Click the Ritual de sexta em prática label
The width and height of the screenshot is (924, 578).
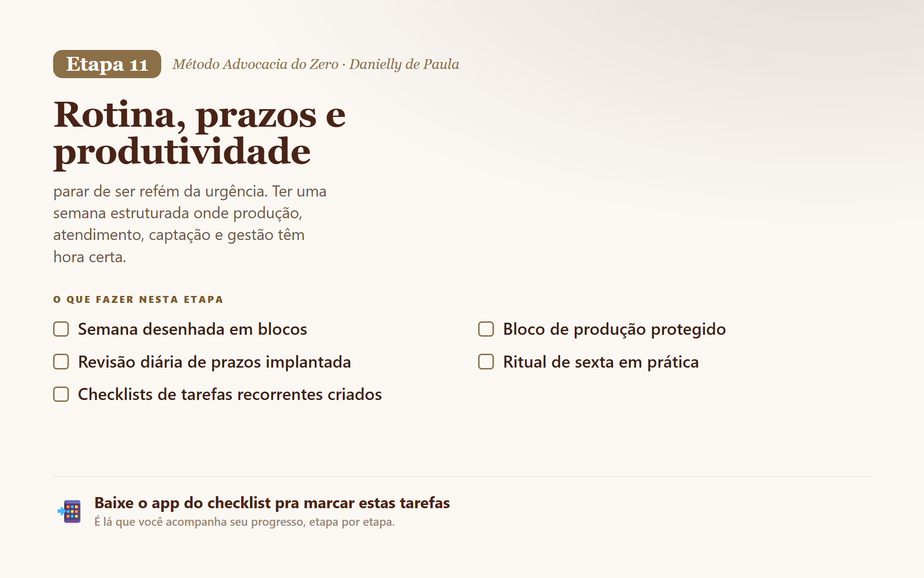coord(601,362)
